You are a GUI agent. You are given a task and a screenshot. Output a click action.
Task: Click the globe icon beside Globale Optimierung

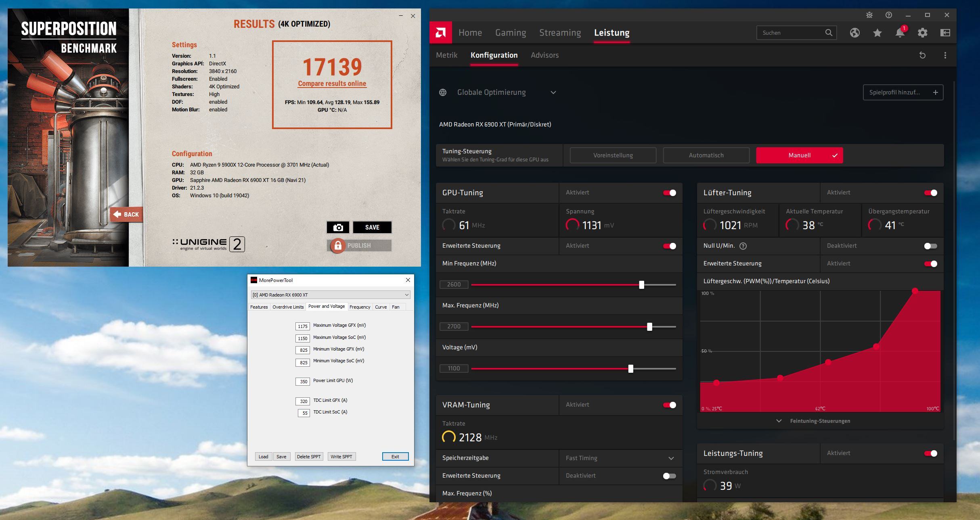(443, 92)
